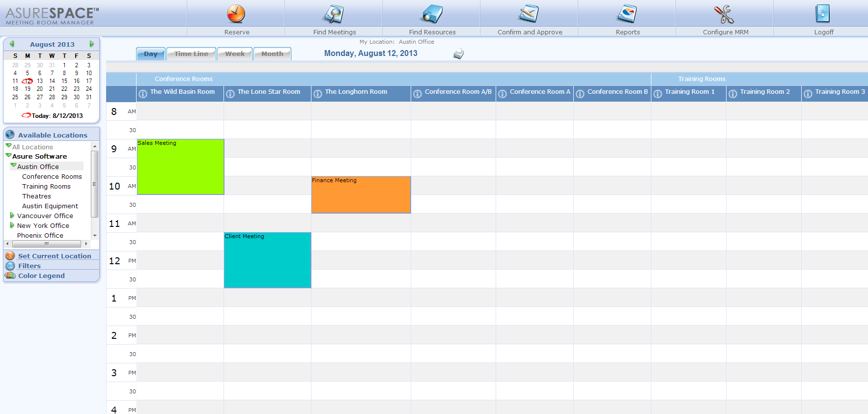Collapse the Austin Office tree node
This screenshot has width=868, height=414.
[13, 166]
